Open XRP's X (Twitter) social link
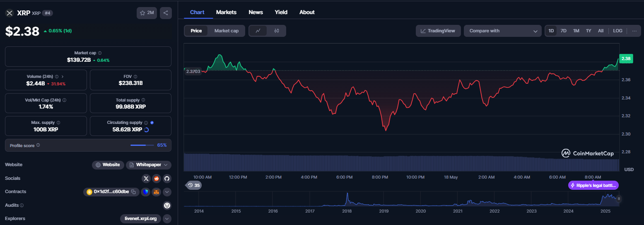This screenshot has height=225, width=644. pos(146,179)
